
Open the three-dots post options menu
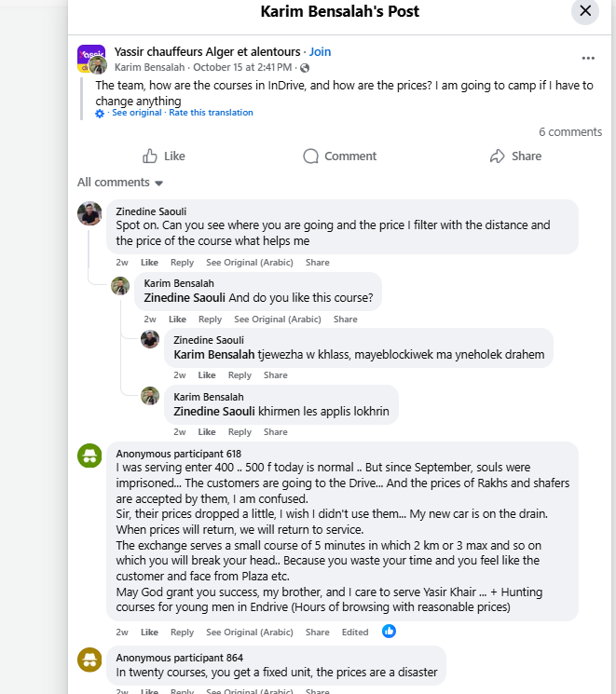tap(588, 58)
